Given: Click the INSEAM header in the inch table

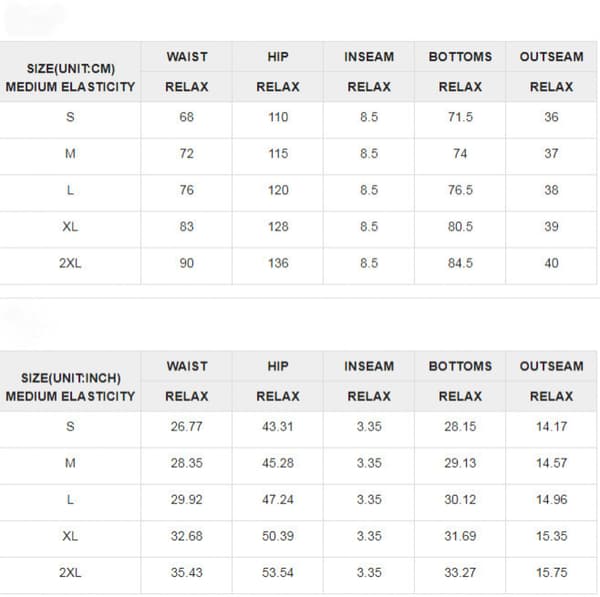Looking at the screenshot, I should 369,366.
